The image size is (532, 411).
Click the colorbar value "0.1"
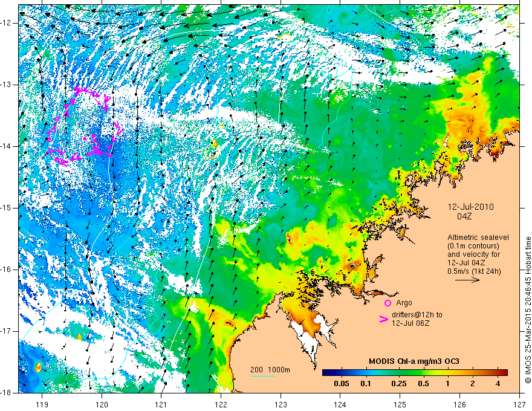pyautogui.click(x=365, y=384)
